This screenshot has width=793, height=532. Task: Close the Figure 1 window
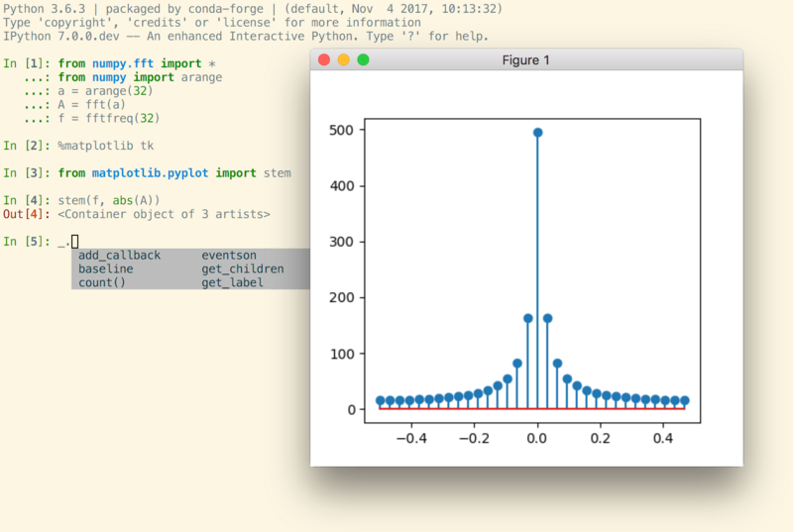323,60
